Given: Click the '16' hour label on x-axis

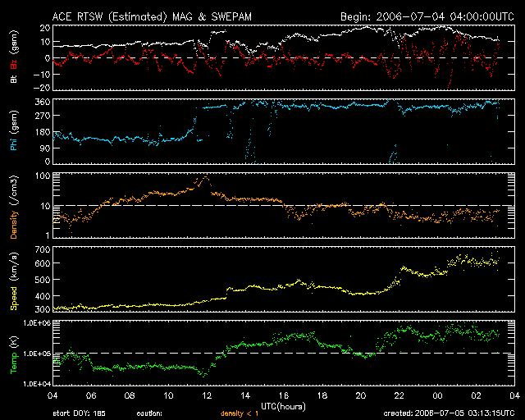Looking at the screenshot, I should coord(284,395).
